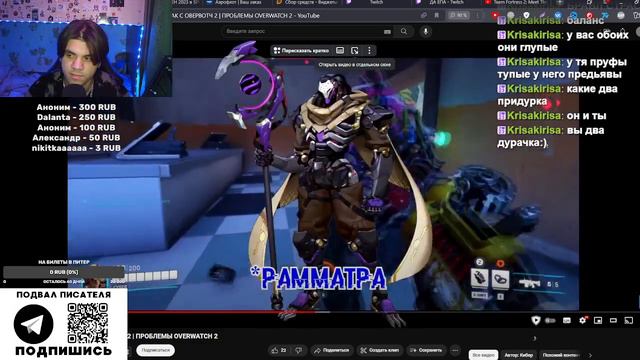640x360 pixels.
Task: Select the Все видео chip
Action: [x=483, y=355]
